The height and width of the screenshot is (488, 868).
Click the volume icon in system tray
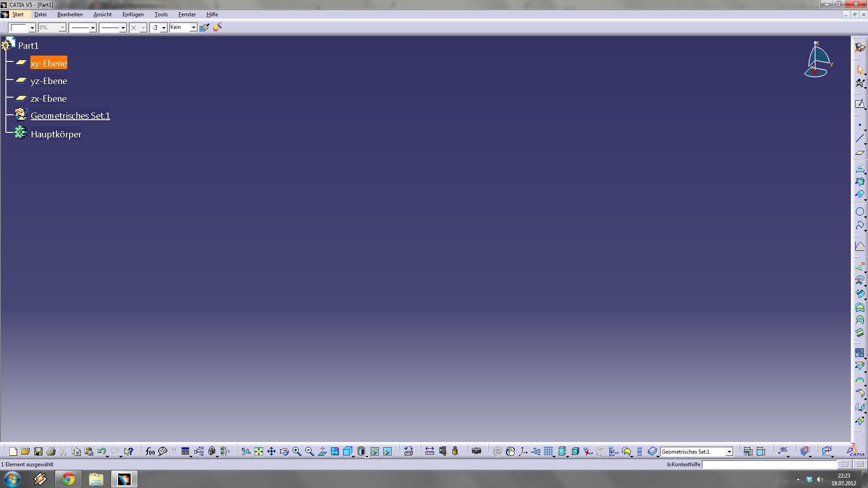pyautogui.click(x=820, y=479)
